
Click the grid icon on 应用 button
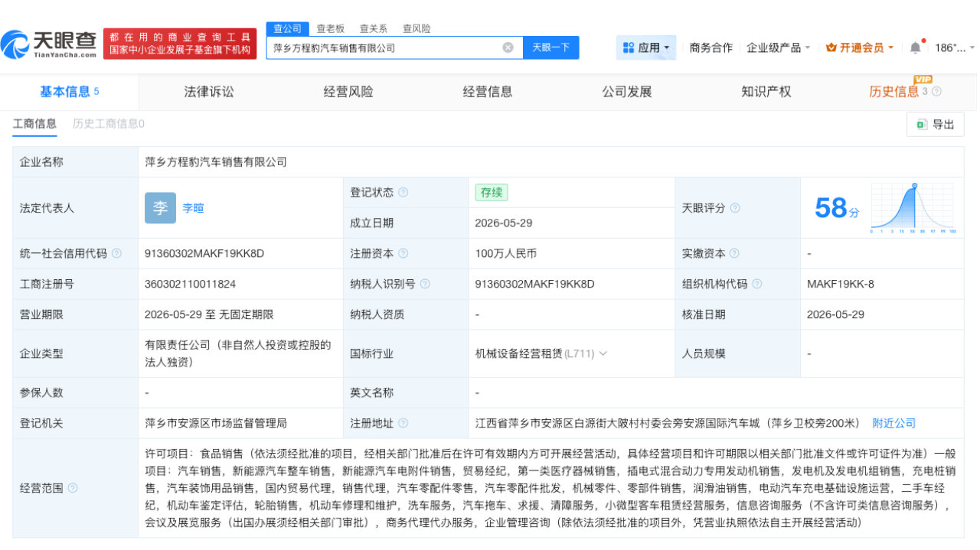click(x=629, y=47)
